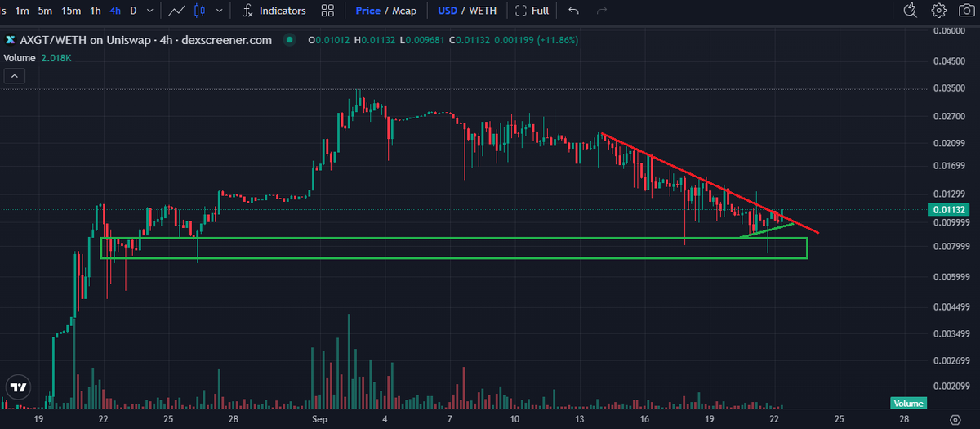Select the candlestick chart style icon

point(199,11)
